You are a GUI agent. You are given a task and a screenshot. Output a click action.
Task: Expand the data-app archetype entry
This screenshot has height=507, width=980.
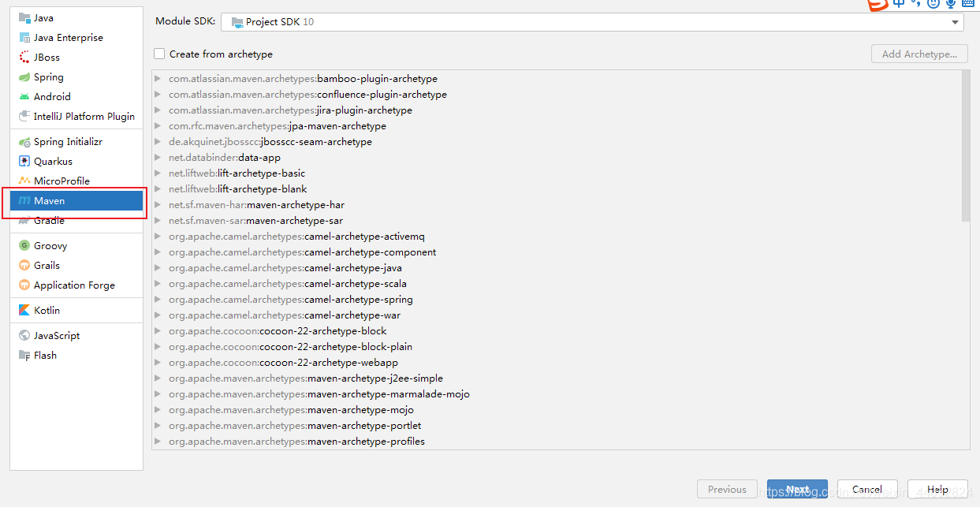pyautogui.click(x=158, y=158)
